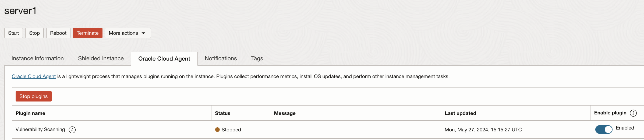Click the Plugin name column header

coord(30,113)
